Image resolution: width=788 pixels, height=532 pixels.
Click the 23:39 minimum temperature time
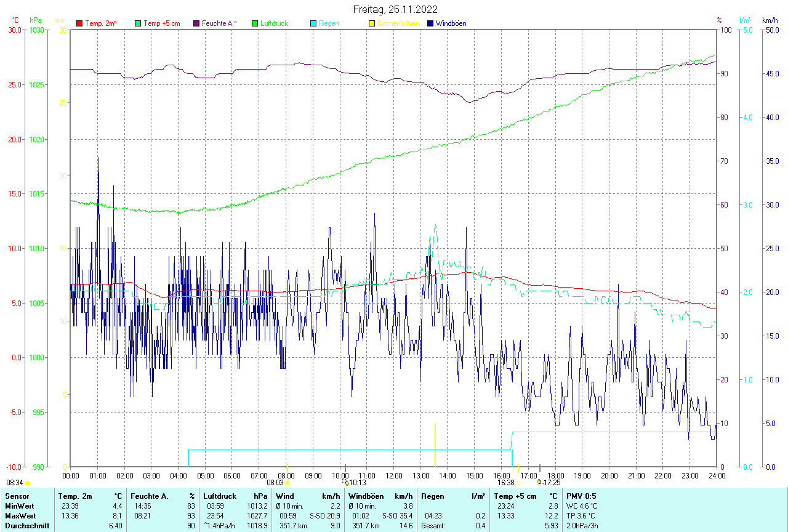pyautogui.click(x=70, y=506)
